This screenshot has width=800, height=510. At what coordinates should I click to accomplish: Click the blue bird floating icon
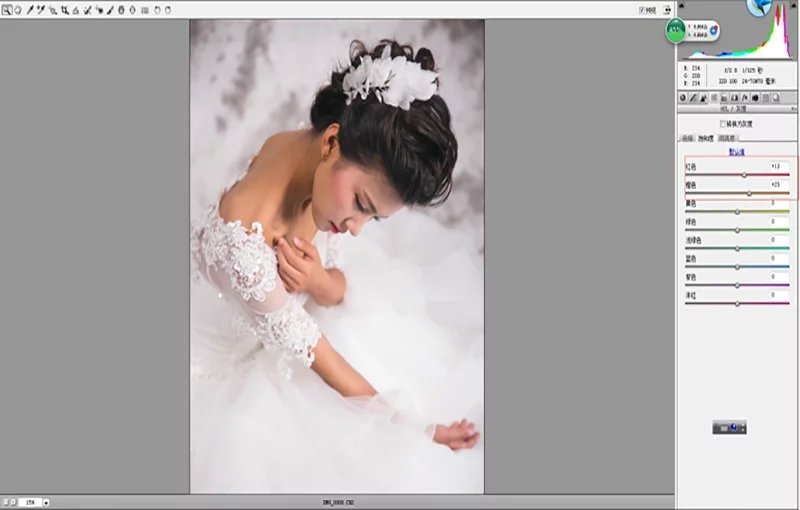(x=759, y=7)
